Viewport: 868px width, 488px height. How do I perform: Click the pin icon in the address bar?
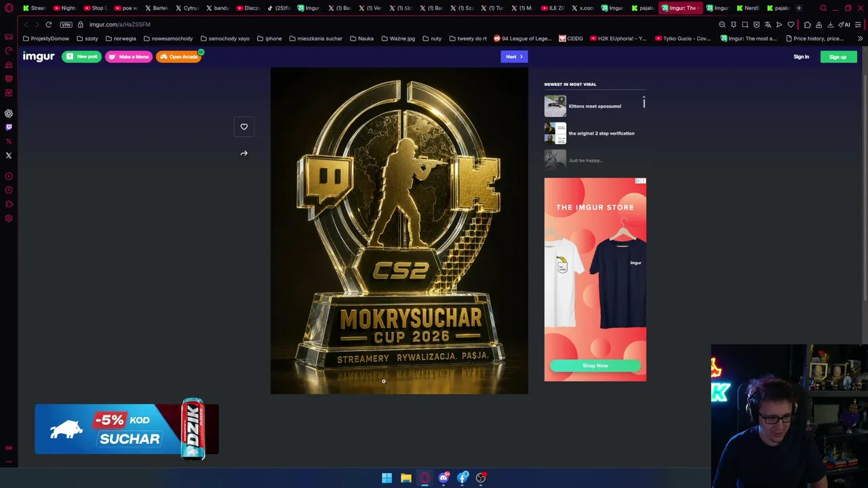click(x=734, y=24)
